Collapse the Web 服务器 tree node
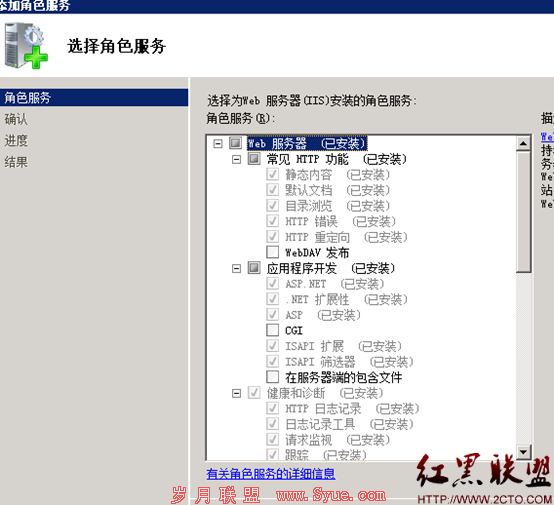Screen dimensions: 554x505 click(218, 144)
